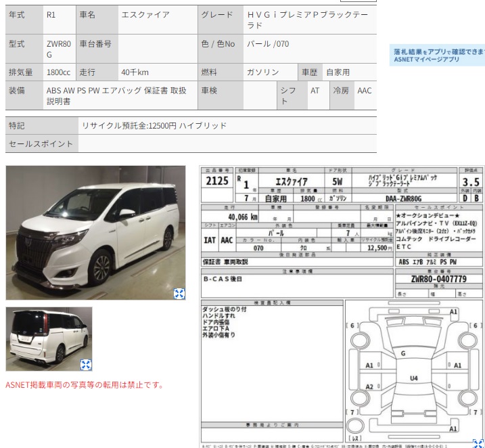This screenshot has height=448, width=485.
Task: Click the red ASNET photo reuse prohibition notice
Action: [x=85, y=385]
